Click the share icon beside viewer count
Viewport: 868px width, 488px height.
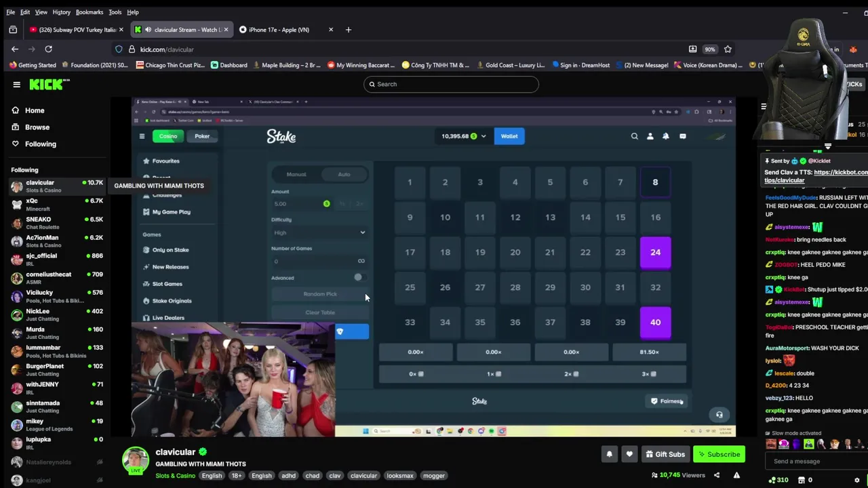pos(717,475)
